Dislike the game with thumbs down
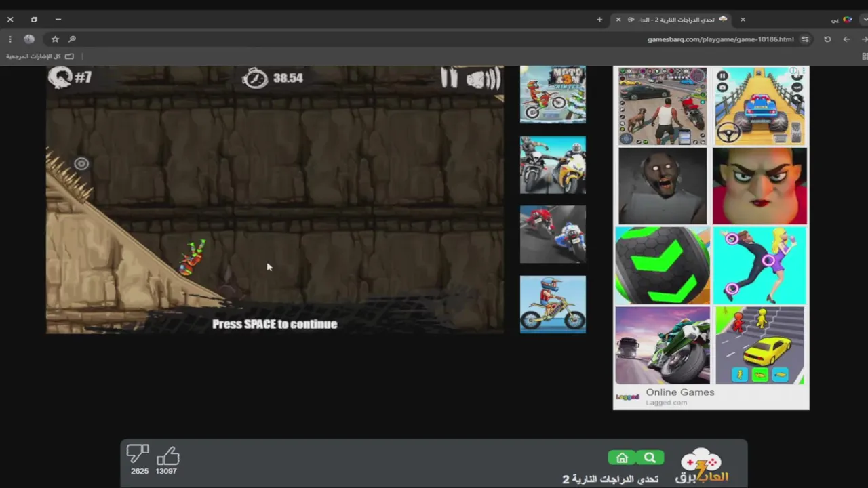Screen dimensions: 868x488 point(138,453)
